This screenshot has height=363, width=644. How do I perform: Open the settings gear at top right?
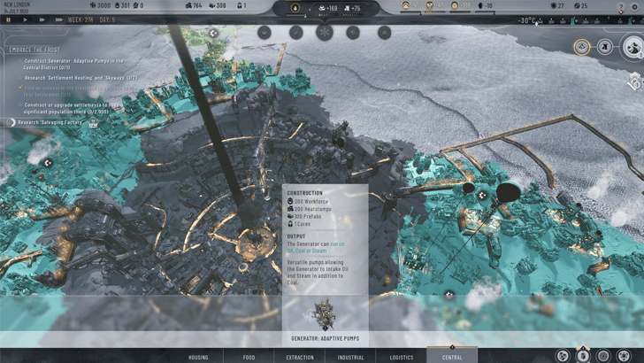634,6
